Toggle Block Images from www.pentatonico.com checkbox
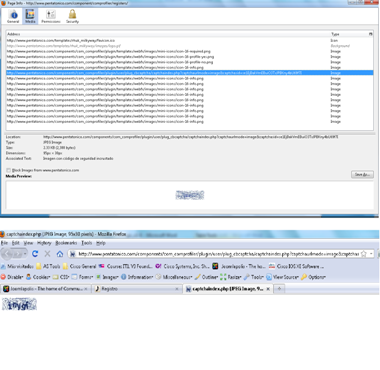Screen dimensions: 380x370 9,170
